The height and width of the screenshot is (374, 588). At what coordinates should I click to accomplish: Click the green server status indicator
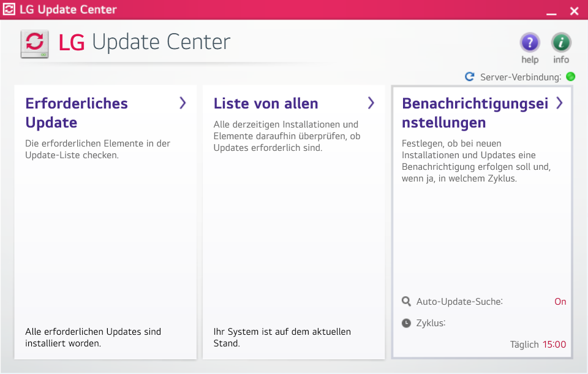(570, 77)
